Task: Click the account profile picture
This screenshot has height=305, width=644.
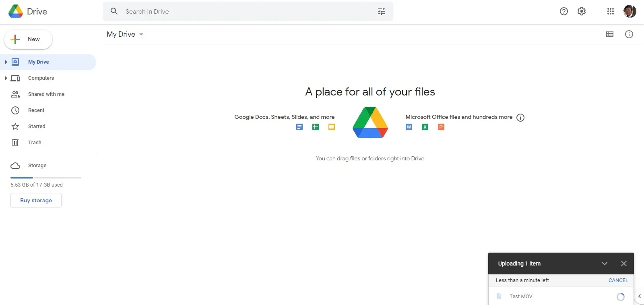Action: 630,11
